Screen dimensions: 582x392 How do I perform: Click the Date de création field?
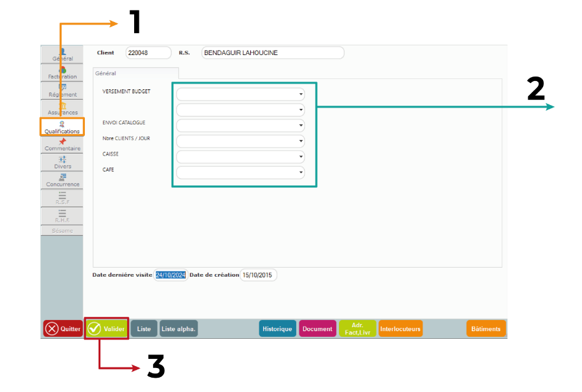[259, 275]
